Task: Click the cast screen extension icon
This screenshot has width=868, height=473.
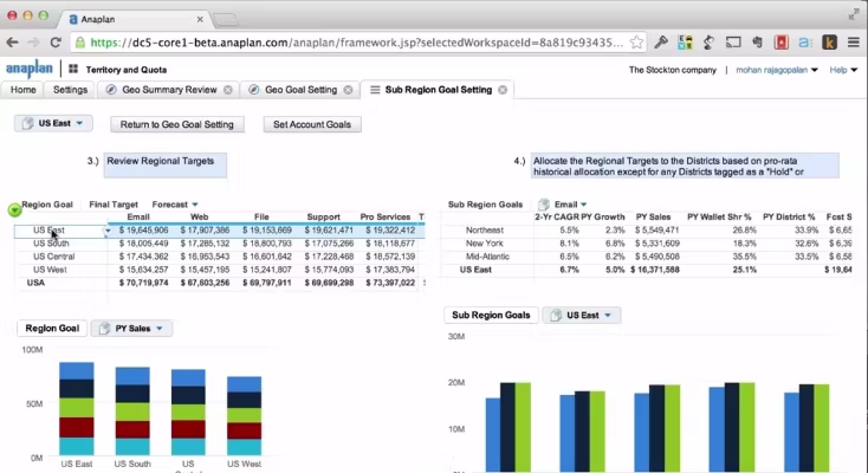Action: pos(733,43)
